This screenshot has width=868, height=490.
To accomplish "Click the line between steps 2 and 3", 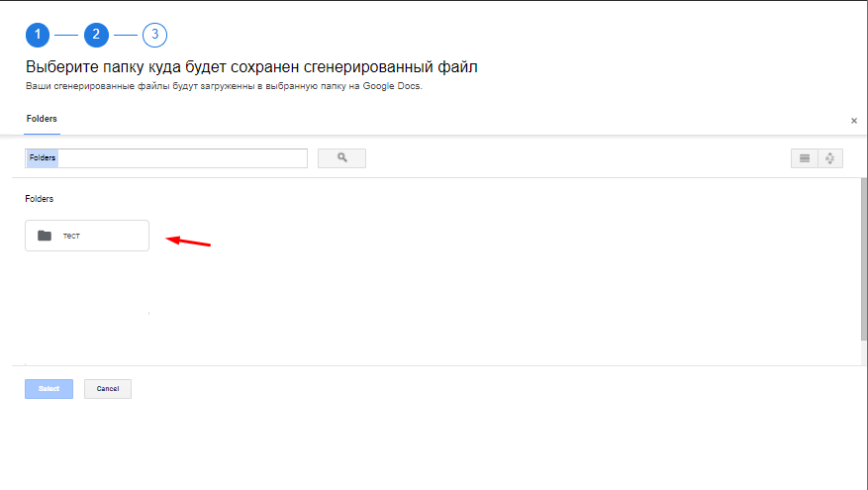I will point(126,36).
